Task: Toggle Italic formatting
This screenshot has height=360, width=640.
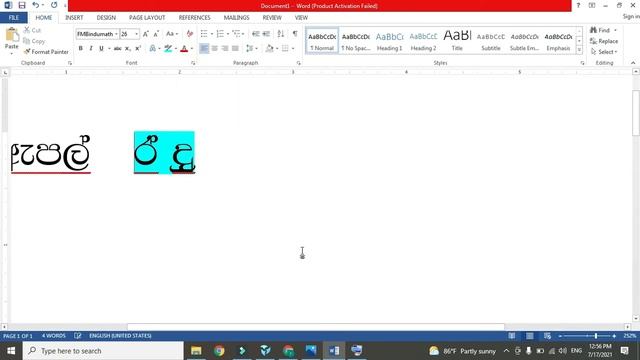Action: click(91, 48)
